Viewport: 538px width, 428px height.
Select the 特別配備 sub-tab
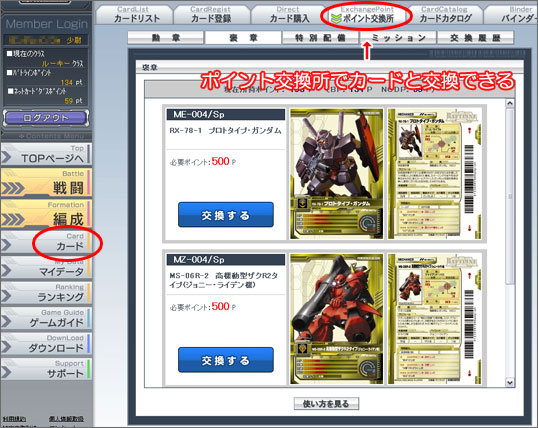coord(320,38)
